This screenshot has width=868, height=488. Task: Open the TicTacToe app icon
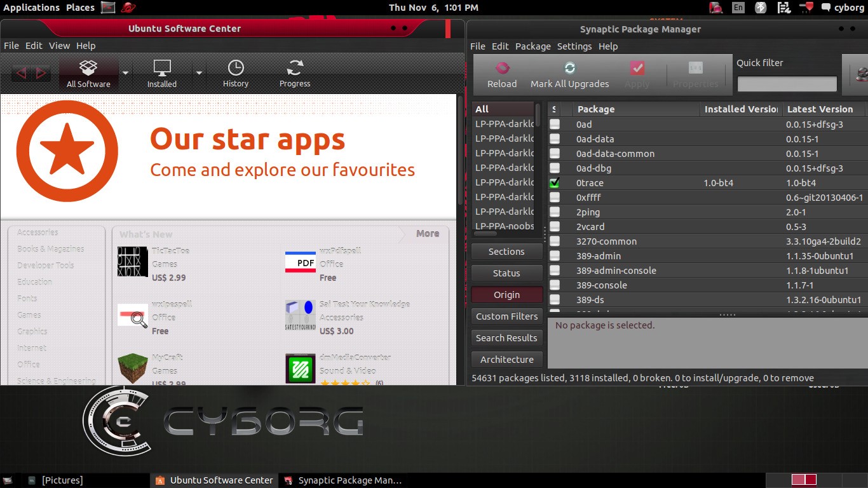click(132, 261)
